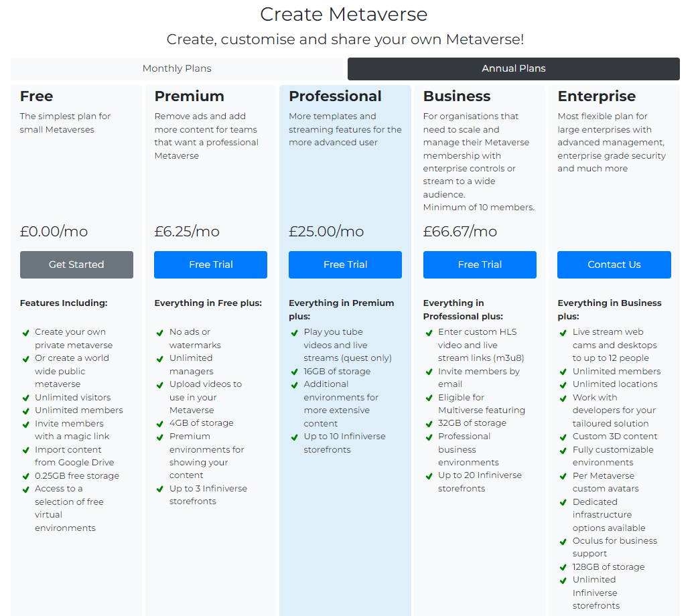The height and width of the screenshot is (616, 700).
Task: Click the checkmark beside "Unlimited locations"
Action: click(563, 384)
